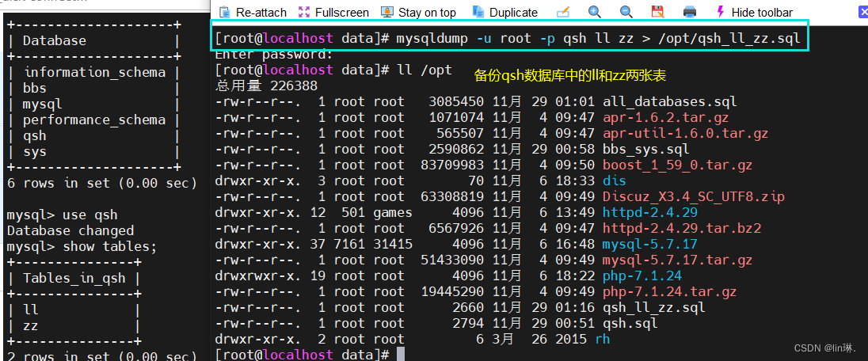Zoom out using the magnifier minus icon

coord(626,12)
